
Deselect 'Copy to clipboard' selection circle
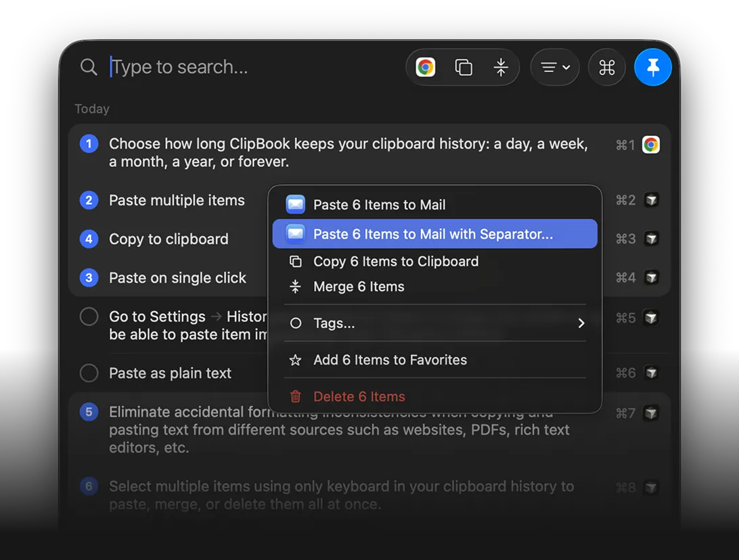(x=89, y=239)
